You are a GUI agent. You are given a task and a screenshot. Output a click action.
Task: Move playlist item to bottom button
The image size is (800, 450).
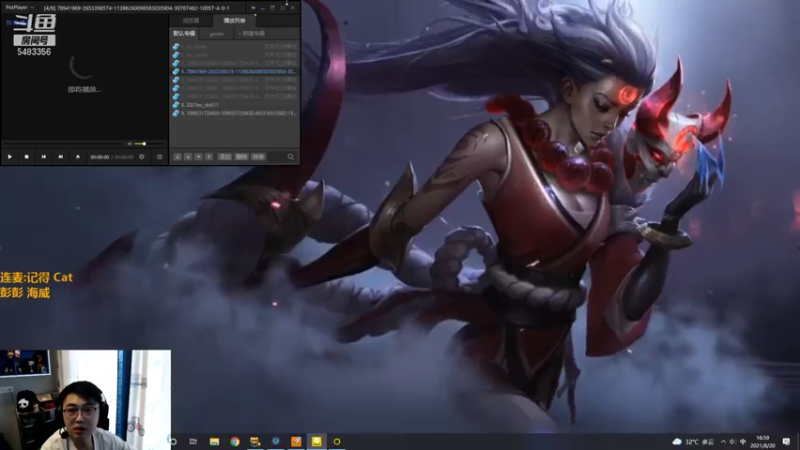click(x=209, y=157)
